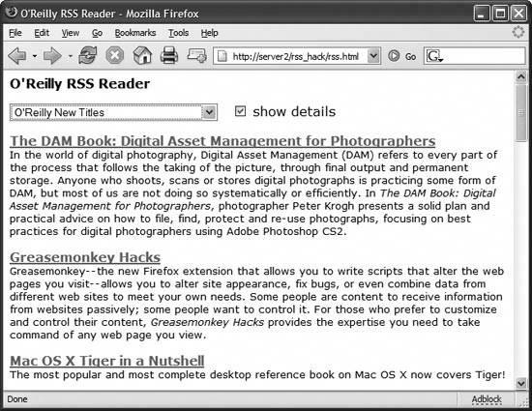532x411 pixels.
Task: Click the scrollbar down arrow
Action: [520, 383]
